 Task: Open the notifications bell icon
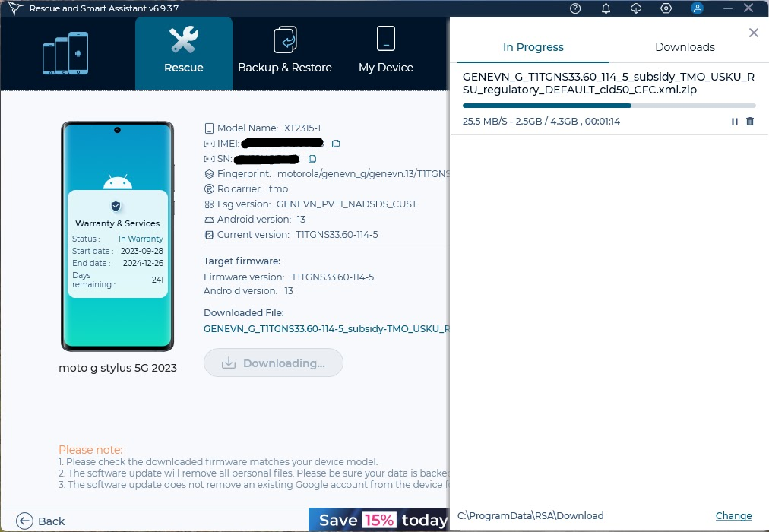point(606,8)
